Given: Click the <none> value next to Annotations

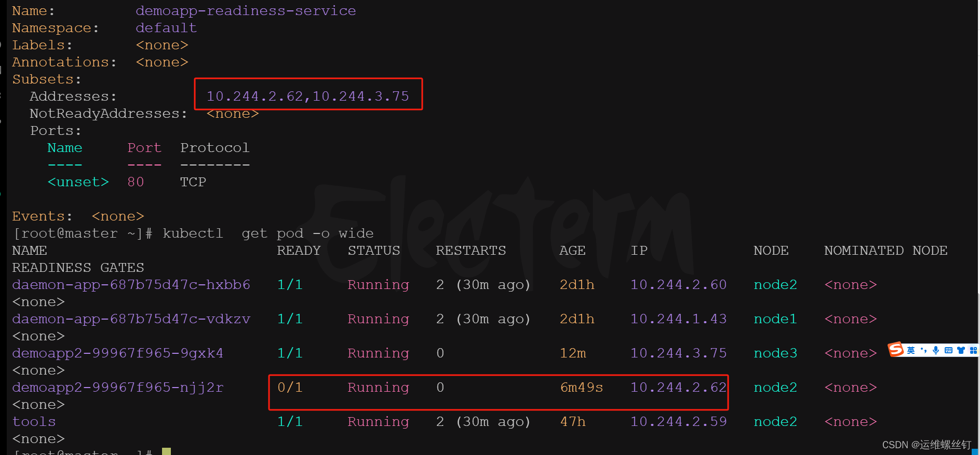Looking at the screenshot, I should tap(162, 62).
